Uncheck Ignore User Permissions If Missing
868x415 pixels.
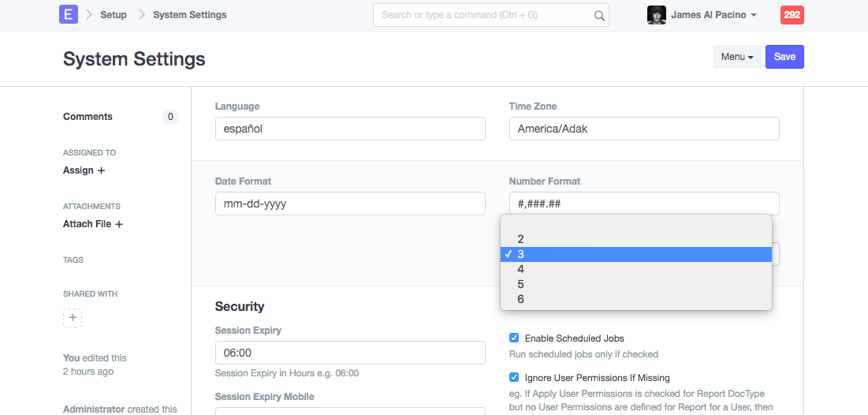coord(514,377)
